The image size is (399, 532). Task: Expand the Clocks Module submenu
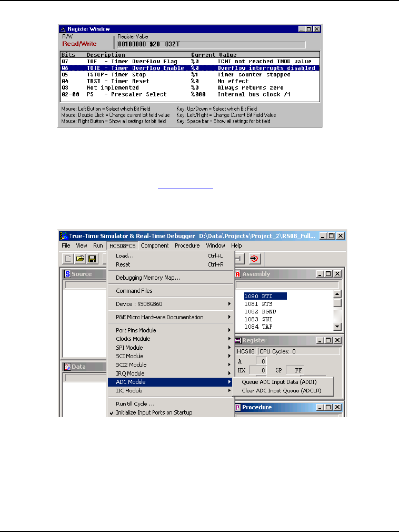click(171, 339)
